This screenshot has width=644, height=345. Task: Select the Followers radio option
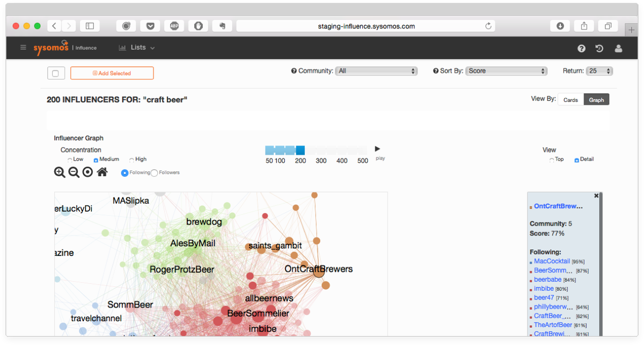[x=155, y=172]
